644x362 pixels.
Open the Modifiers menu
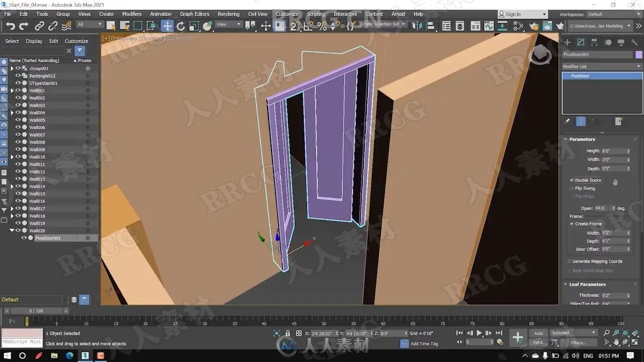(132, 14)
